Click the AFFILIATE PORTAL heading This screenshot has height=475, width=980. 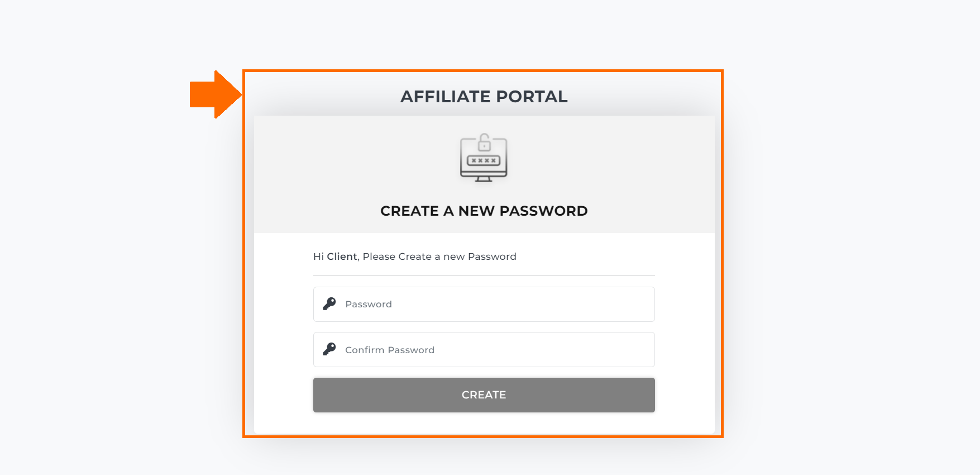point(484,97)
